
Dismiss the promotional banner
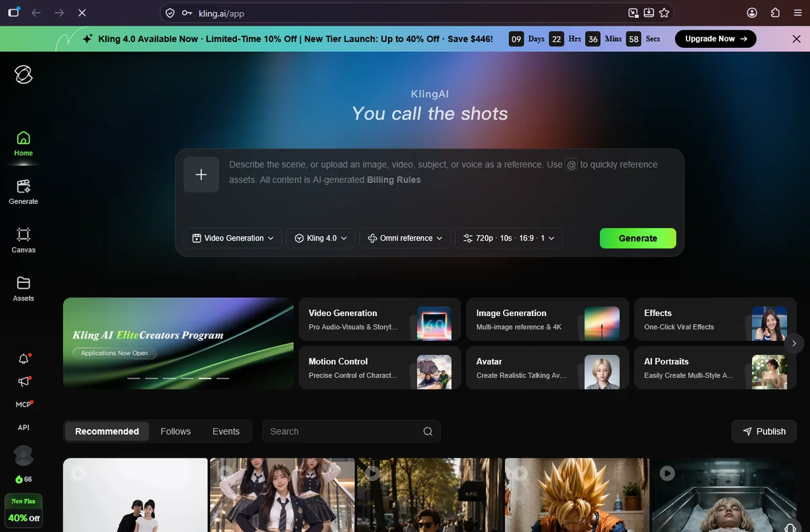click(796, 39)
